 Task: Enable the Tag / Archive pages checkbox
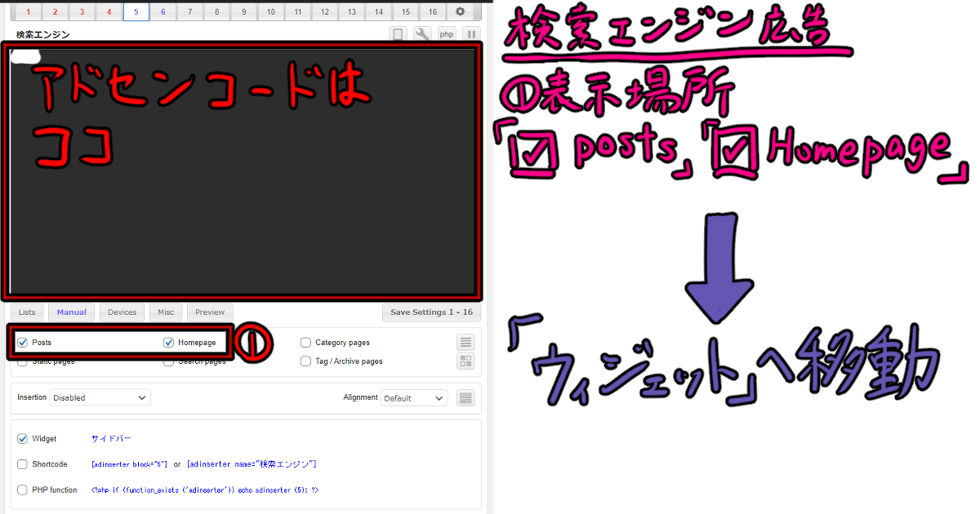tap(306, 361)
